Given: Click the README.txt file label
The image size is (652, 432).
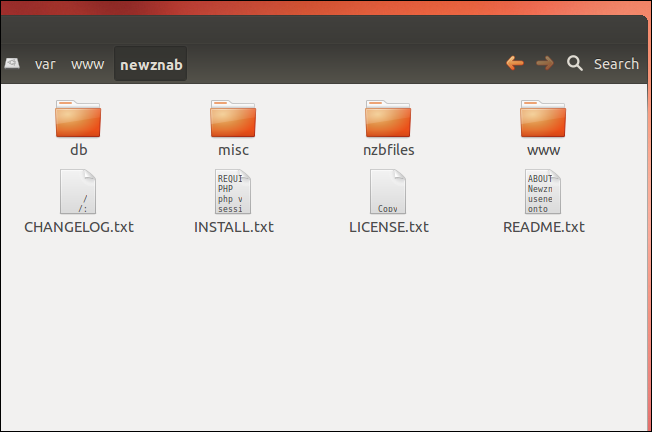Looking at the screenshot, I should click(543, 227).
